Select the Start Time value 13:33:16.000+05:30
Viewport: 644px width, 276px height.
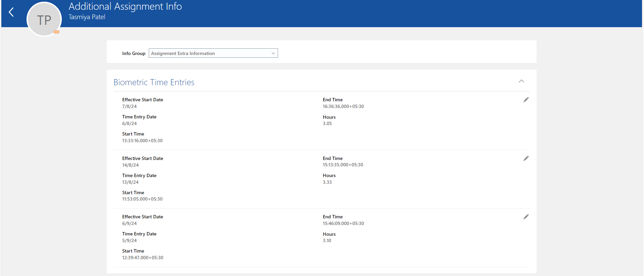(142, 141)
